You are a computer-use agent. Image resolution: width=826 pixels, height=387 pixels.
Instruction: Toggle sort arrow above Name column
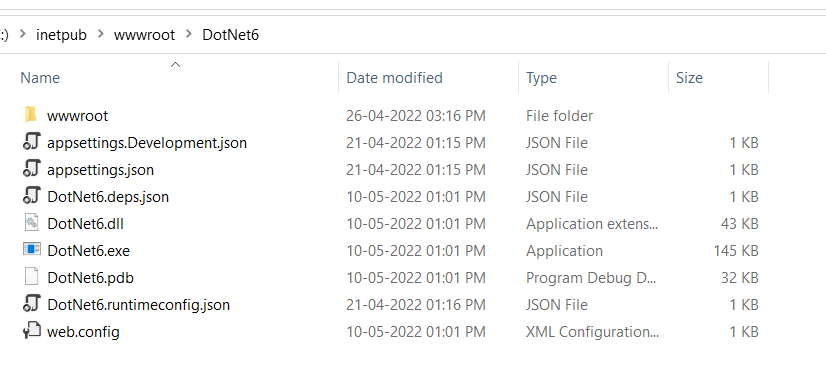pyautogui.click(x=175, y=65)
